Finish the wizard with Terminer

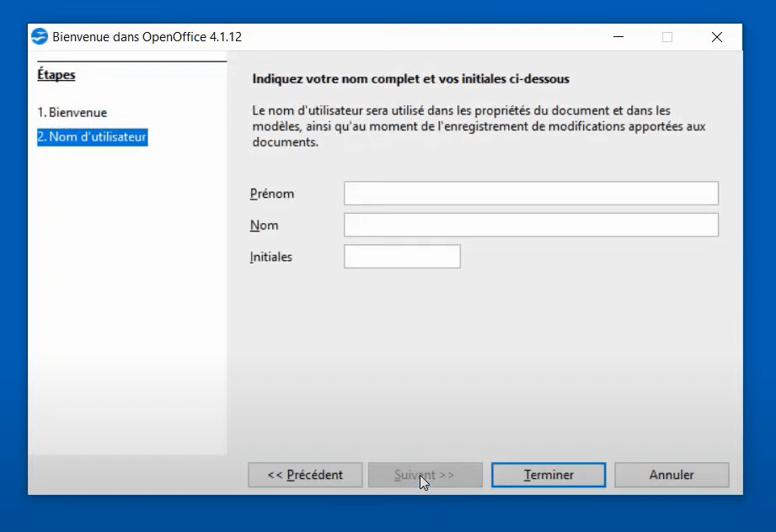tap(549, 475)
